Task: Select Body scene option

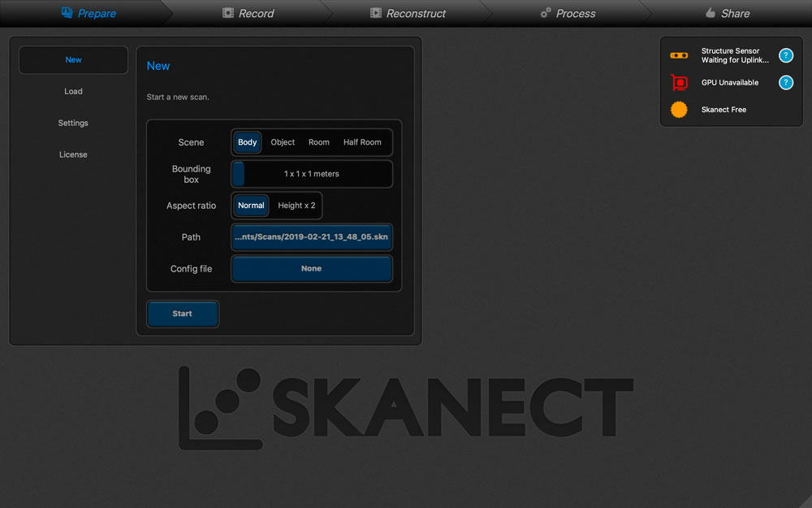Action: click(248, 142)
